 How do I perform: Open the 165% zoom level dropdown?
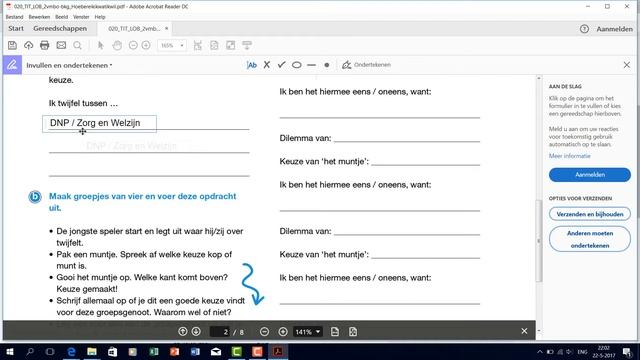point(172,45)
